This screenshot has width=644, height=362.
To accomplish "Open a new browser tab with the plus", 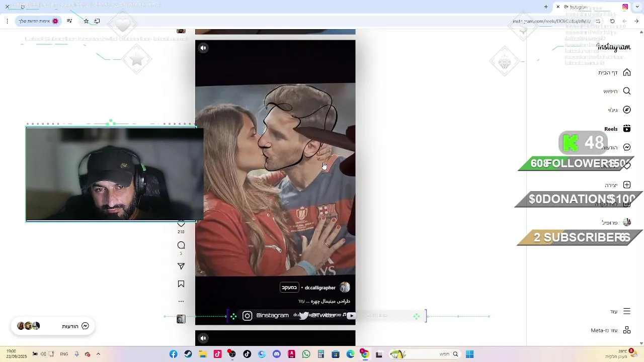I will click(546, 7).
